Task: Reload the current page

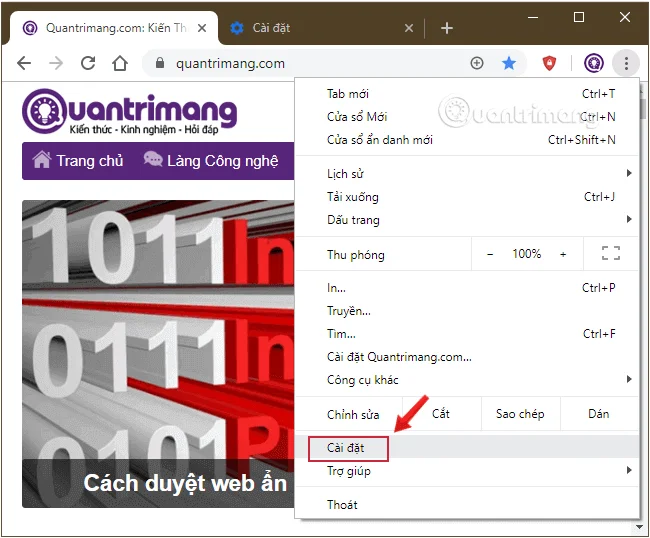Action: point(88,63)
